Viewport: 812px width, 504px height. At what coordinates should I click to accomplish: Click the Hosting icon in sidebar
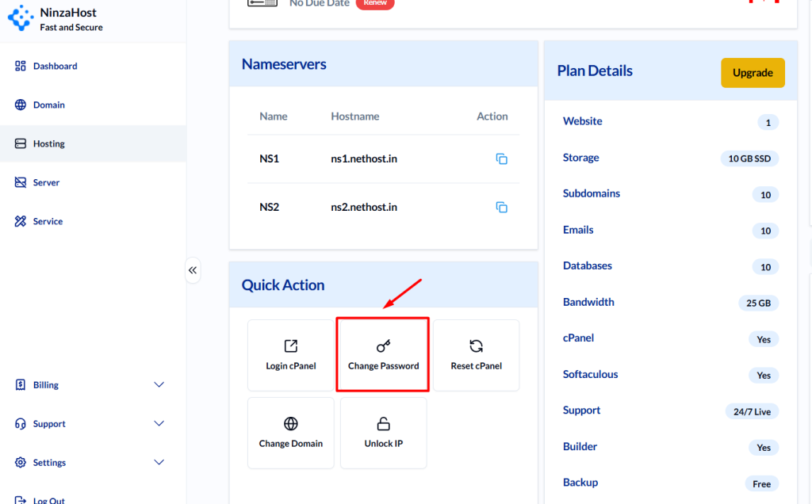coord(20,143)
